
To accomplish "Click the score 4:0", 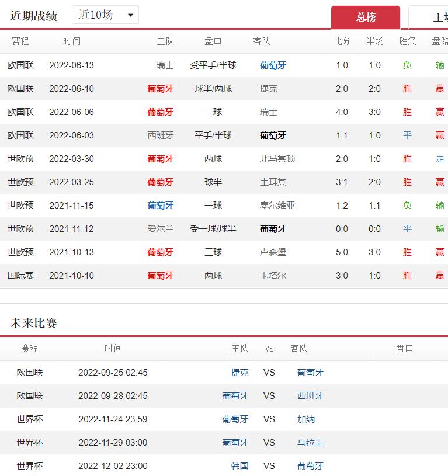I will [342, 112].
